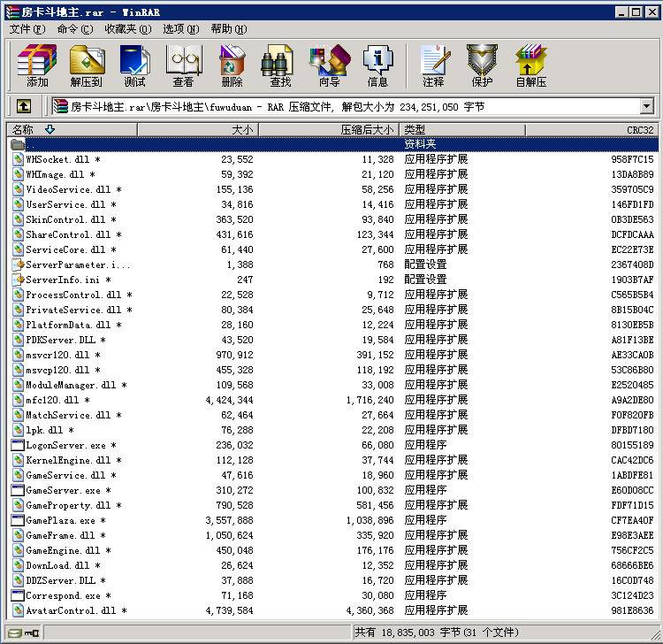The width and height of the screenshot is (663, 644).
Task: Go up one folder level button
Action: [23, 106]
